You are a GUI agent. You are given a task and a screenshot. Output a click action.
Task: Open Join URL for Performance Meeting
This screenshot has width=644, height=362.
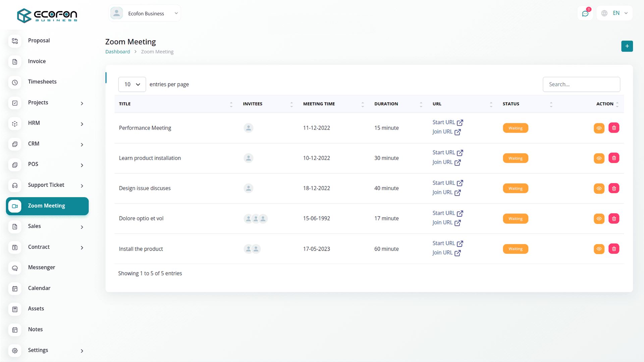pos(446,132)
